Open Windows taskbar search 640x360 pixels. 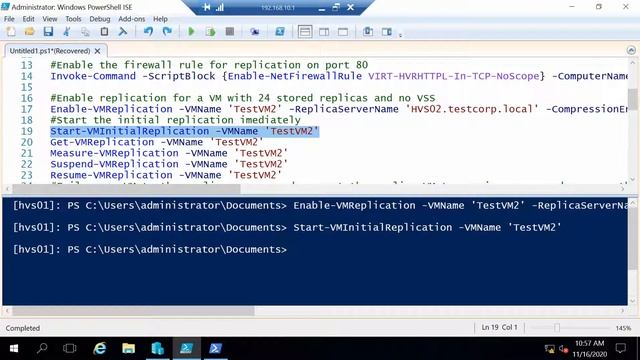(42, 348)
